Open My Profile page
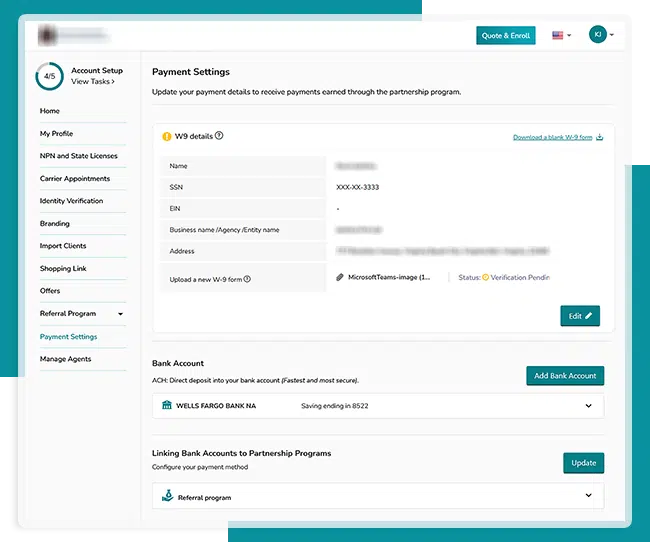 pyautogui.click(x=56, y=134)
